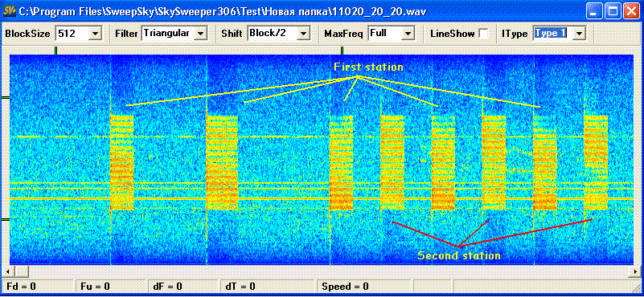Maximize the SkySweeper window
Image resolution: width=644 pixels, height=297 pixels.
pos(613,11)
